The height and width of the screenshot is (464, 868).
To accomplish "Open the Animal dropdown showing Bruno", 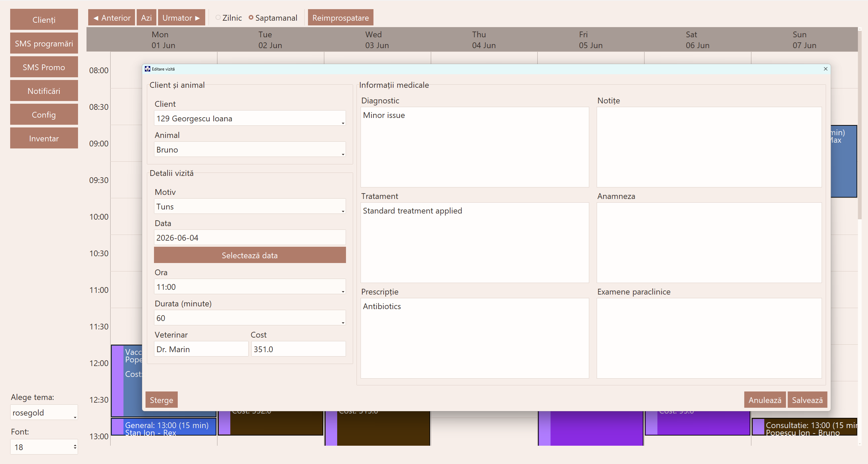I will [x=250, y=149].
